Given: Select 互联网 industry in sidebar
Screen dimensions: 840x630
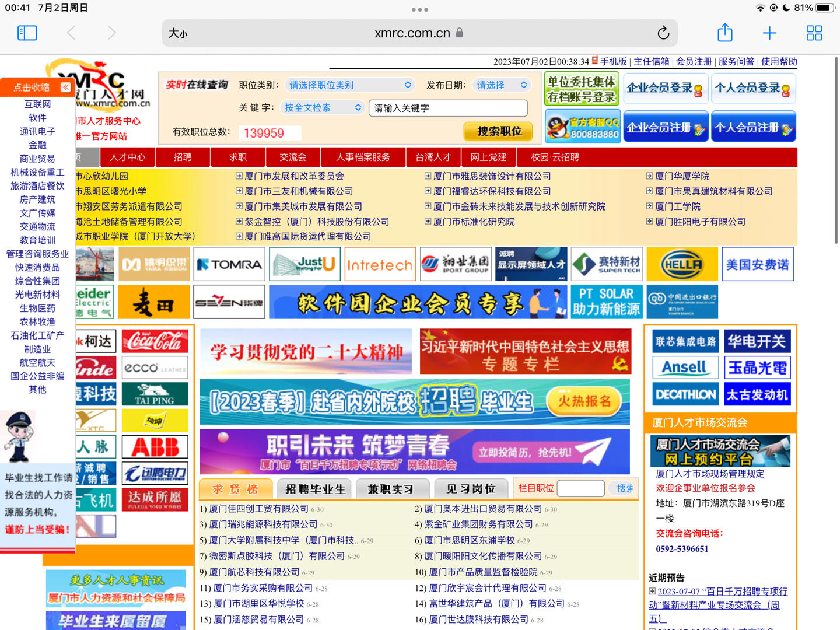Looking at the screenshot, I should [37, 104].
